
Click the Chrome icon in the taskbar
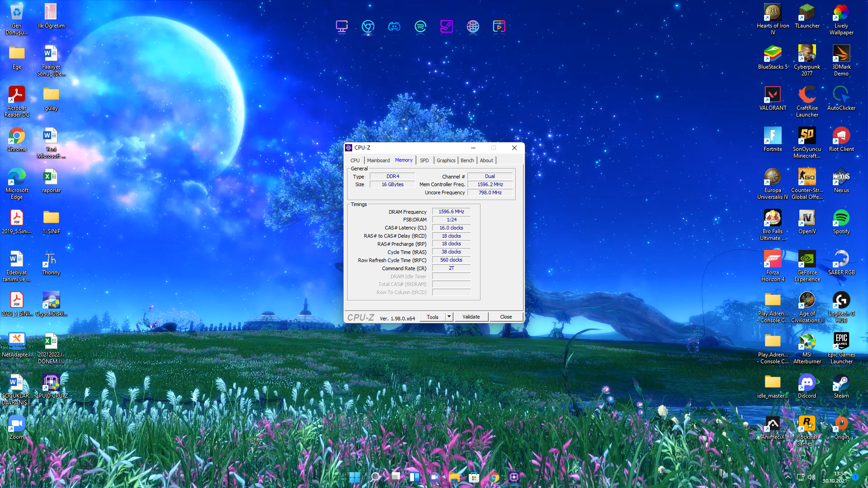[494, 477]
